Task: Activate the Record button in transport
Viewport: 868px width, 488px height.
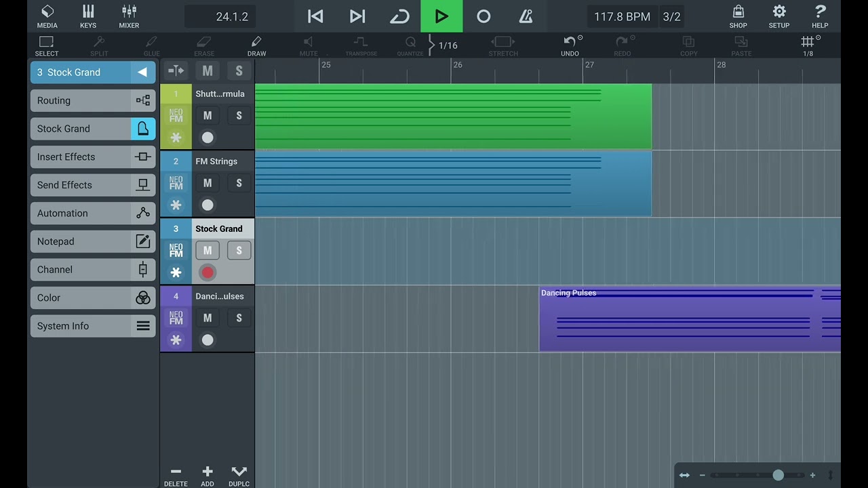Action: click(484, 16)
